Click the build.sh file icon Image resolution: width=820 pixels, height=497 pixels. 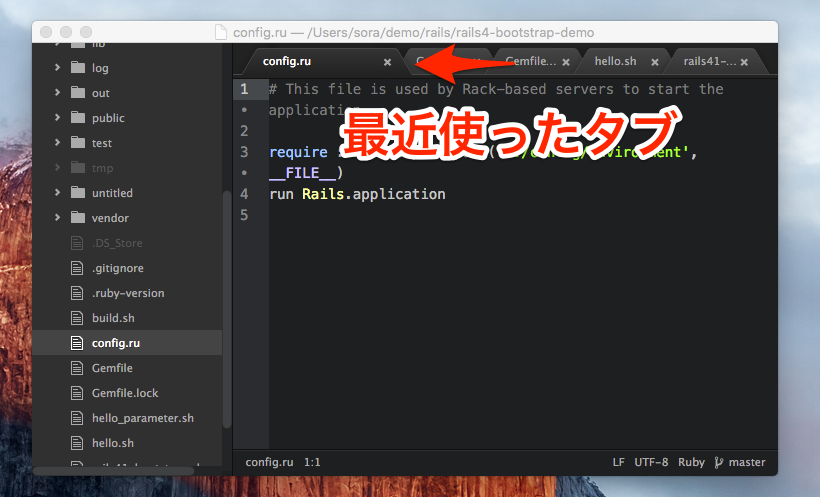pos(77,318)
